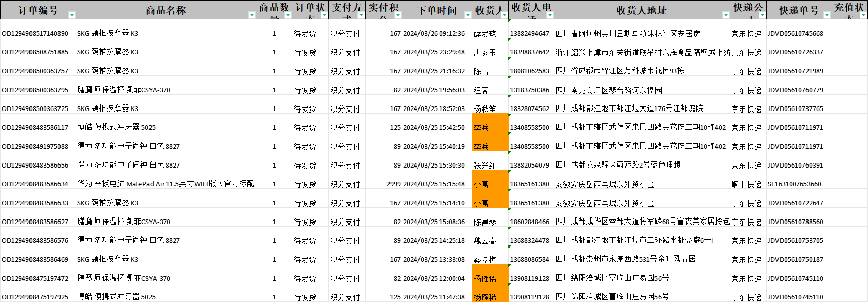Screen dimensions: 868x302
Task: Click tracking number SF1631007653660
Action: pos(794,184)
